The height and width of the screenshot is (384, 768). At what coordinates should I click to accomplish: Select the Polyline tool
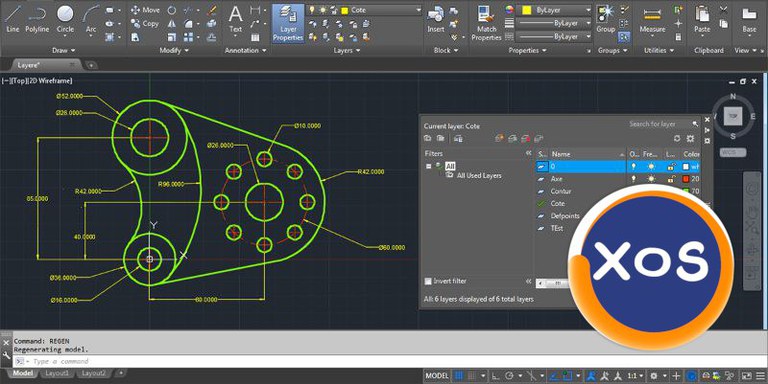pyautogui.click(x=37, y=19)
